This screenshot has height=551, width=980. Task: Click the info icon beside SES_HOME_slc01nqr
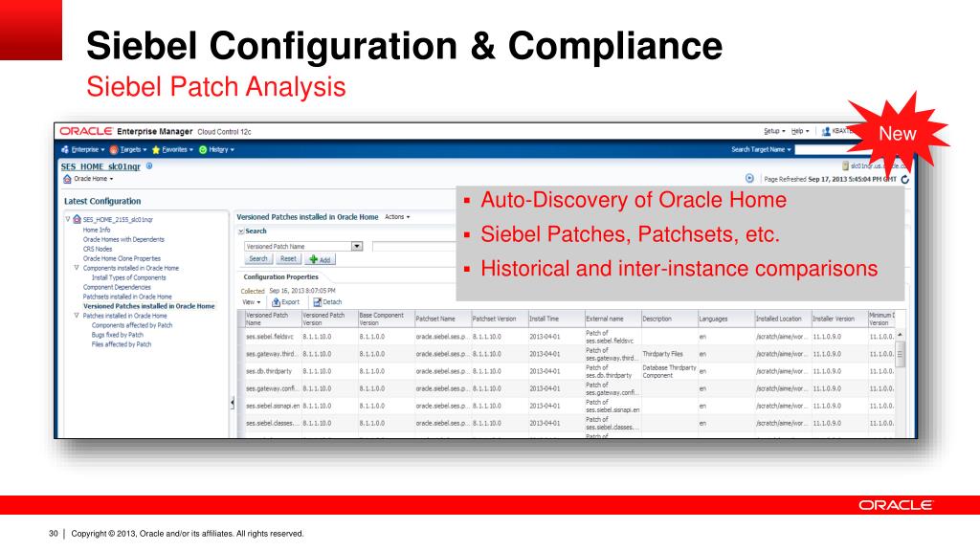(149, 166)
